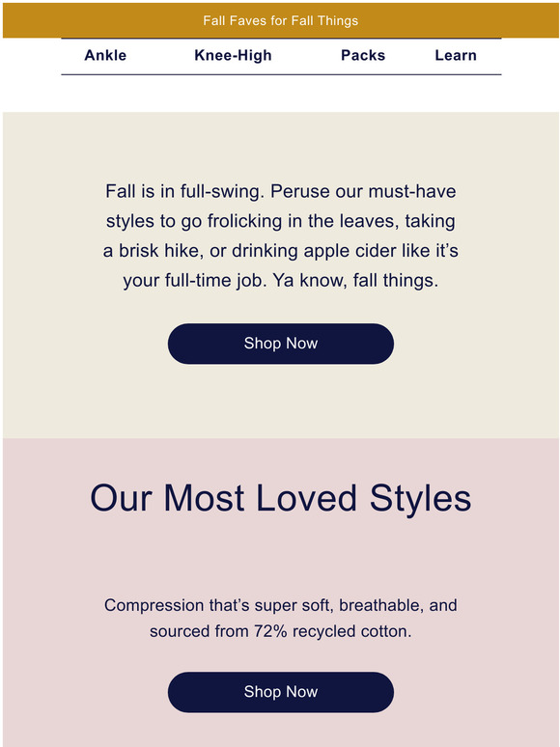This screenshot has width=560, height=747.
Task: Select the Packs navigation item
Action: tap(363, 55)
